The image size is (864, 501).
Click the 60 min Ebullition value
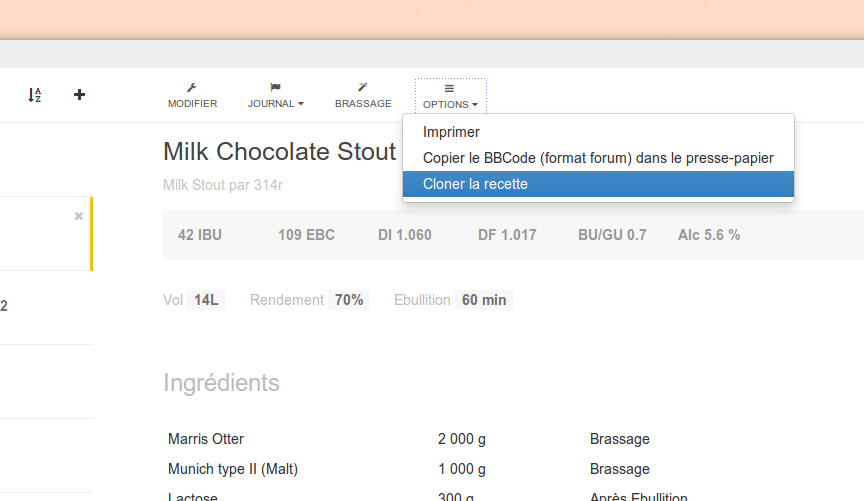[x=484, y=300]
